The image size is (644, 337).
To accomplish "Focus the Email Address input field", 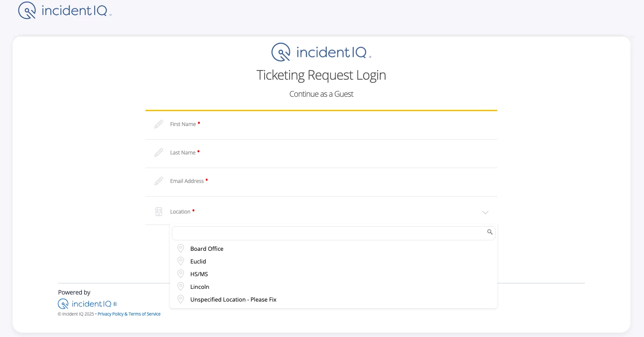I will 321,182.
